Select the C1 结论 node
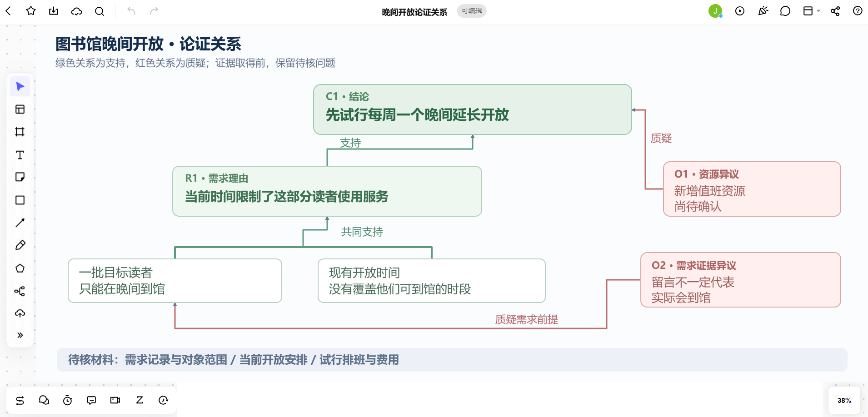Viewport: 868px width, 417px height. tap(473, 109)
